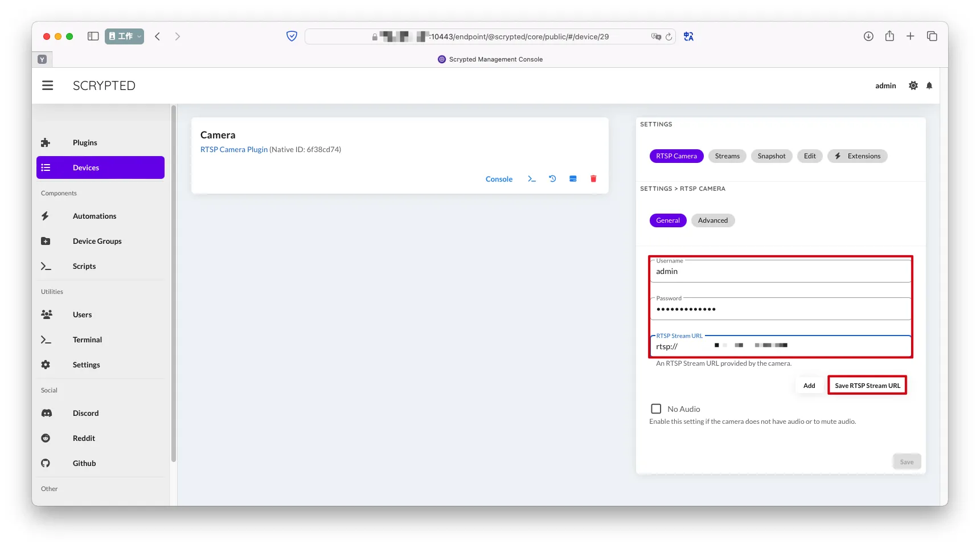Open the hamburger navigation menu
Viewport: 980px width, 548px height.
48,85
